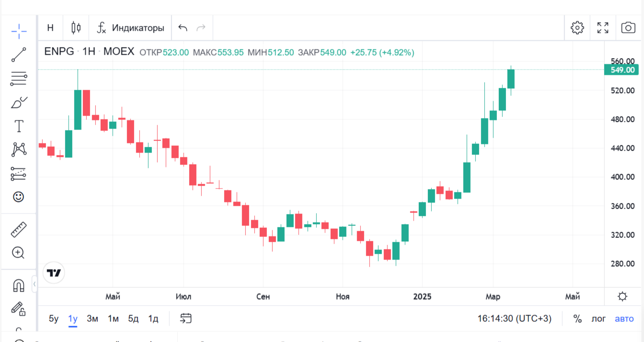
Task: Toggle the auto scale "авто" option
Action: 624,318
